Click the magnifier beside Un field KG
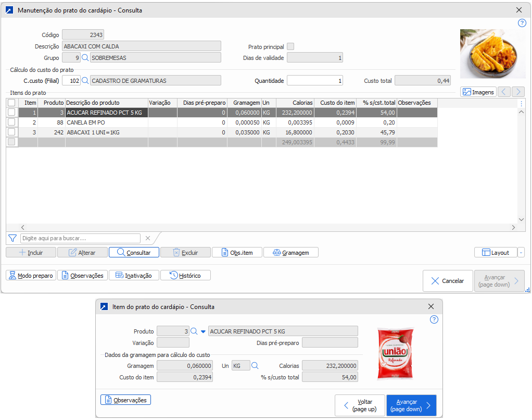The width and height of the screenshot is (532, 420). 255,366
